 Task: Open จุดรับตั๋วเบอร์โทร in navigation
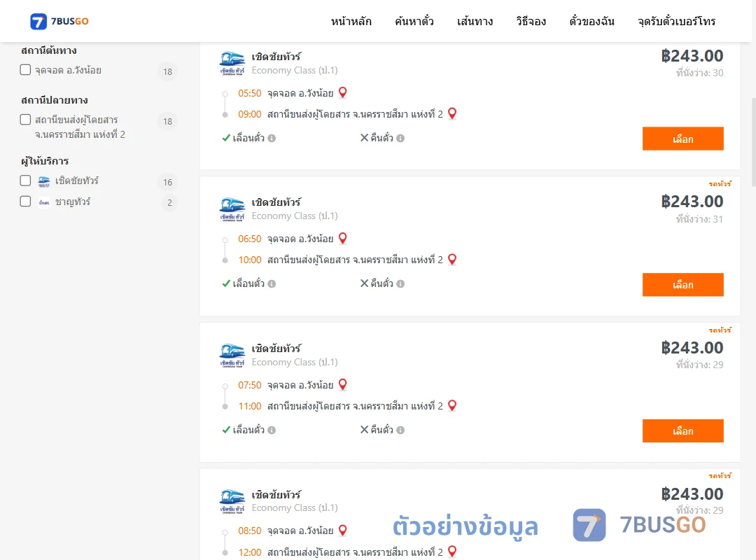pos(676,21)
